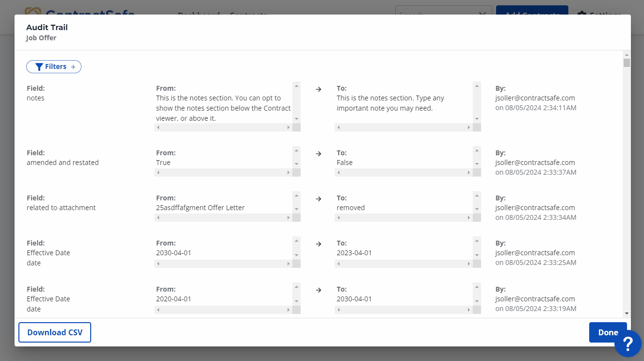Screen dimensions: 644x361
Task: Click up arrow of main audit trail scrollbar
Action: pyautogui.click(x=627, y=55)
